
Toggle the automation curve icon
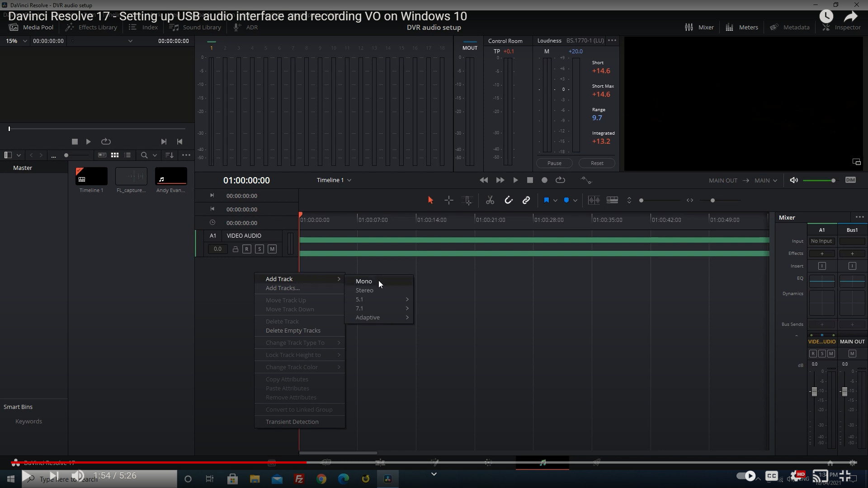click(586, 180)
